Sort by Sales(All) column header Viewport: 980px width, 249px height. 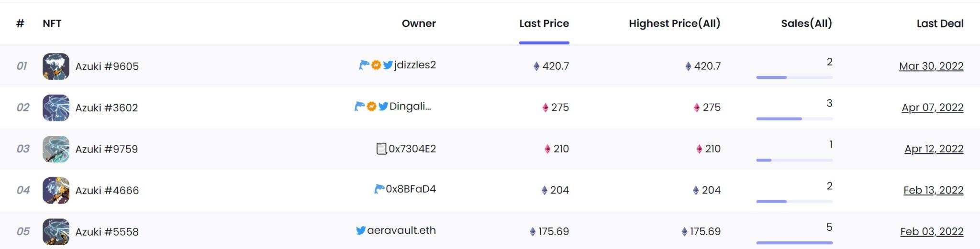[806, 23]
